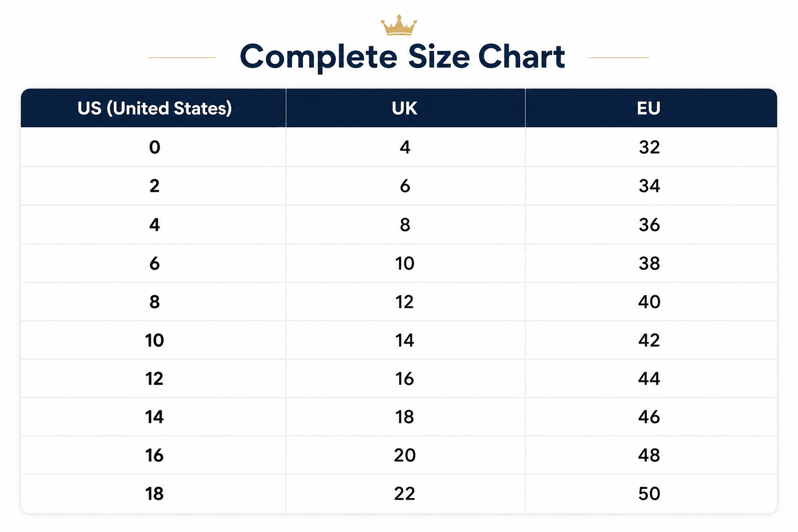Select the UK column header

pyautogui.click(x=405, y=108)
